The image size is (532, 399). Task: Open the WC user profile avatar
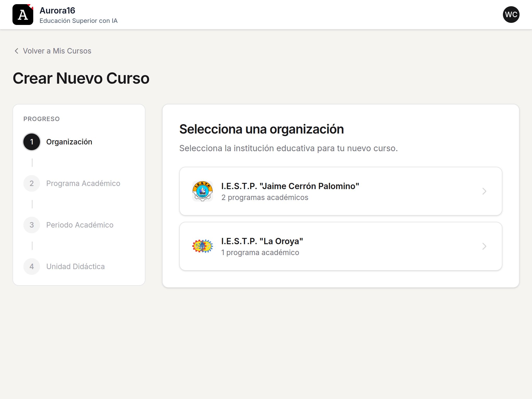tap(511, 15)
